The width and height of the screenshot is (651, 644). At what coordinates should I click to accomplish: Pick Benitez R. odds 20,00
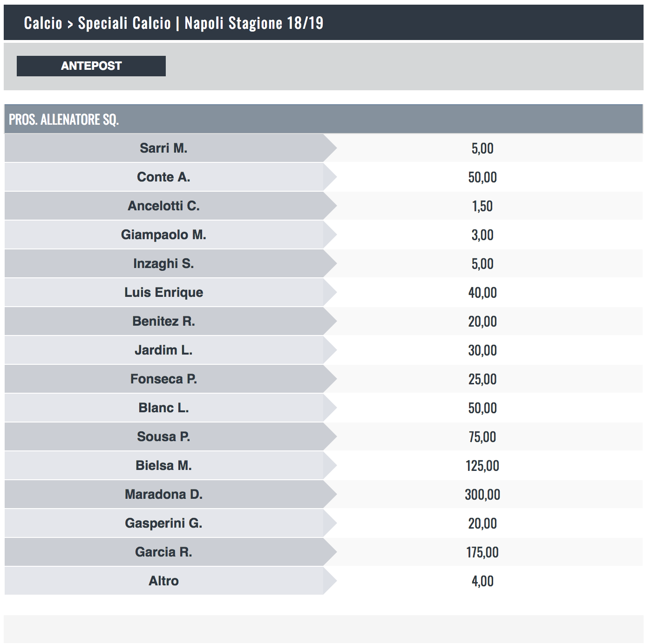click(482, 322)
